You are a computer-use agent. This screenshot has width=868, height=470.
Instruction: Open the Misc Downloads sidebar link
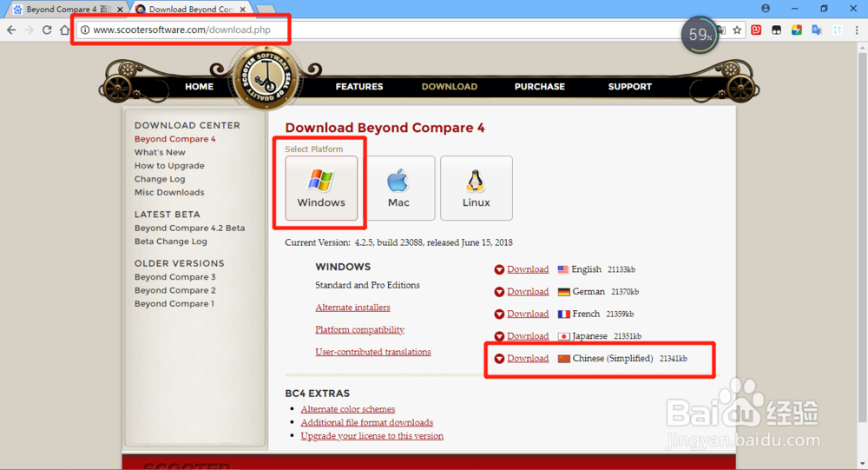169,192
